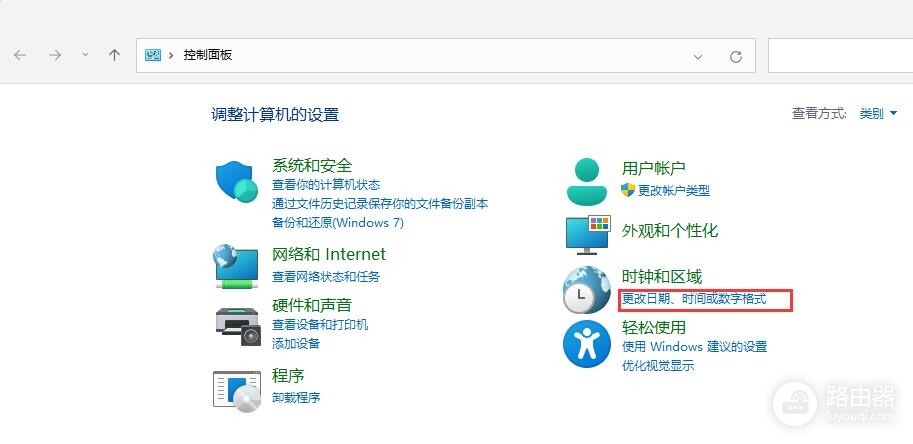Open 网络和 Internet category
Viewport: 913px width, 444px height.
coord(329,255)
